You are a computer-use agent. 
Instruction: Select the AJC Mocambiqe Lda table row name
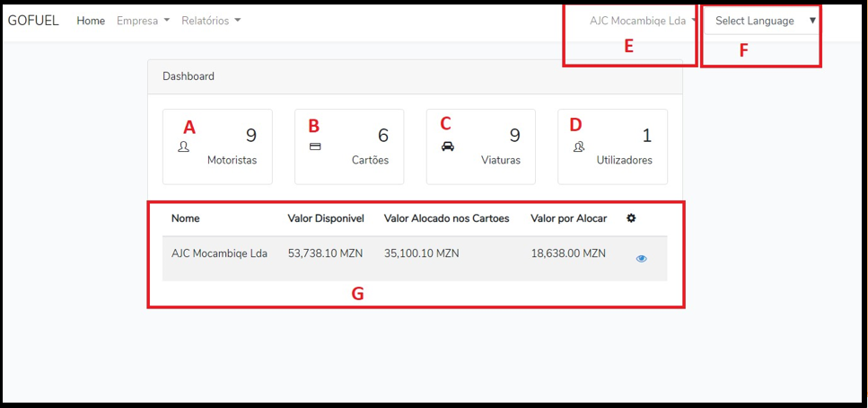[219, 253]
